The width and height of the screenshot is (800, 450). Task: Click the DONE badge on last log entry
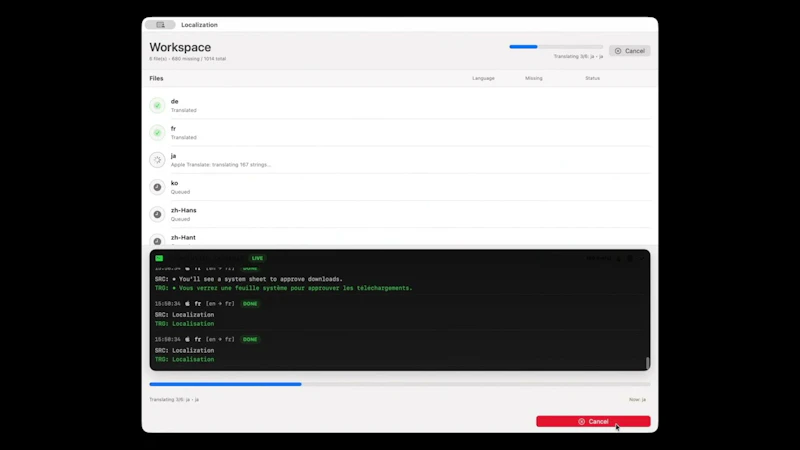click(250, 339)
